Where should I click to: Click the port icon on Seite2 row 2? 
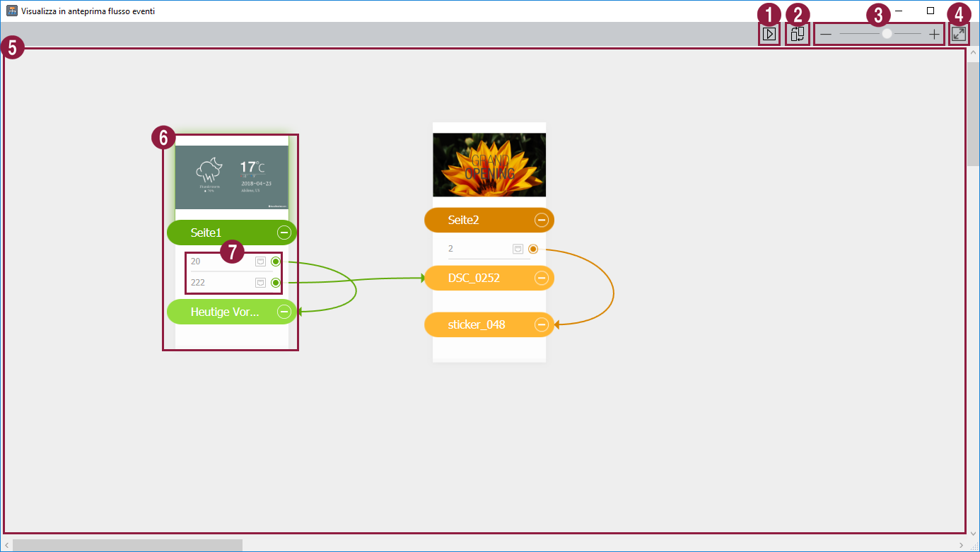point(518,249)
